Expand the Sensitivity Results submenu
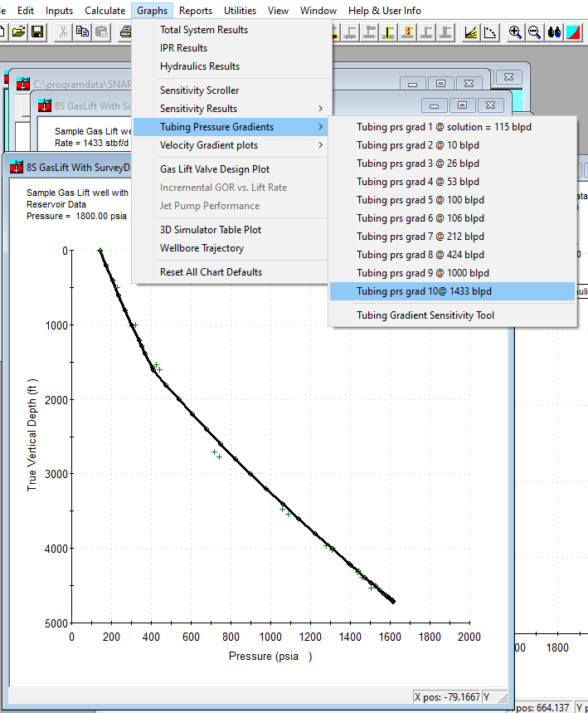Viewport: 588px width, 713px height. (x=231, y=108)
